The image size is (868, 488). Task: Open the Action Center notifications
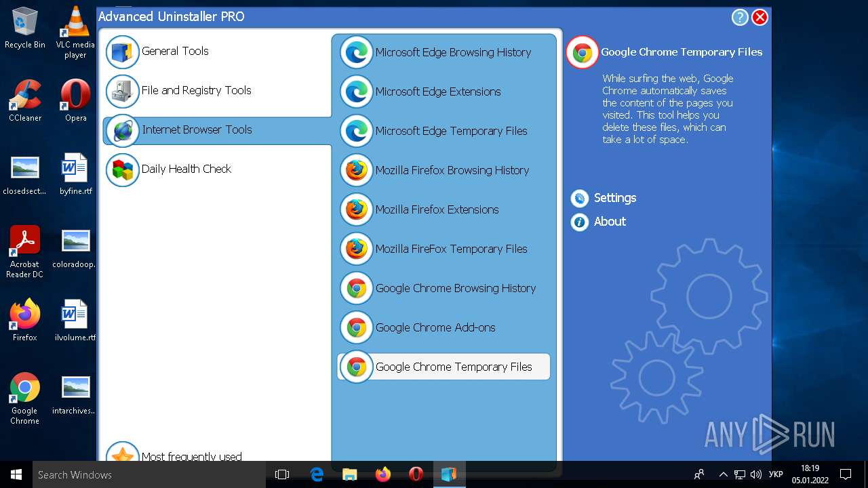(846, 474)
